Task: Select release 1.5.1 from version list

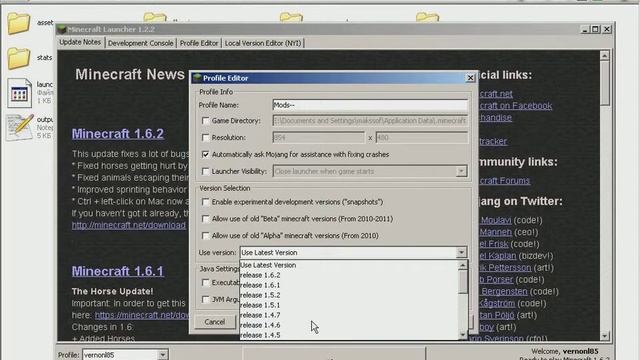Action: (x=349, y=305)
